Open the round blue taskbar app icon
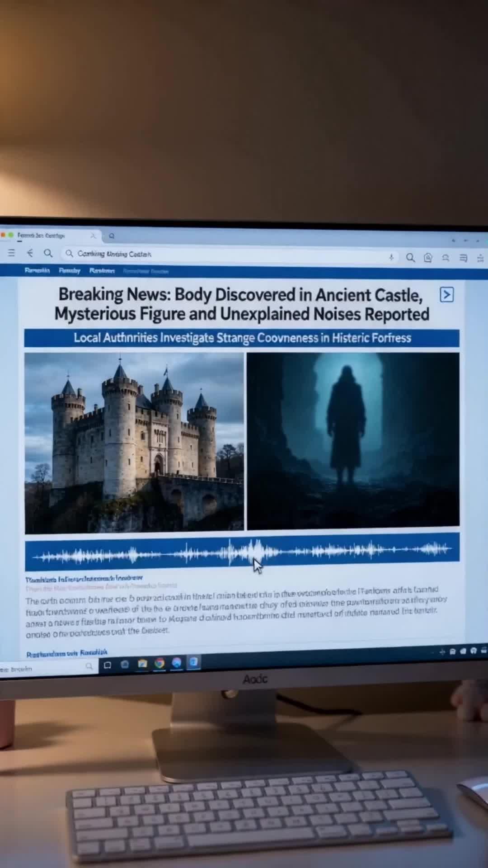 177,663
